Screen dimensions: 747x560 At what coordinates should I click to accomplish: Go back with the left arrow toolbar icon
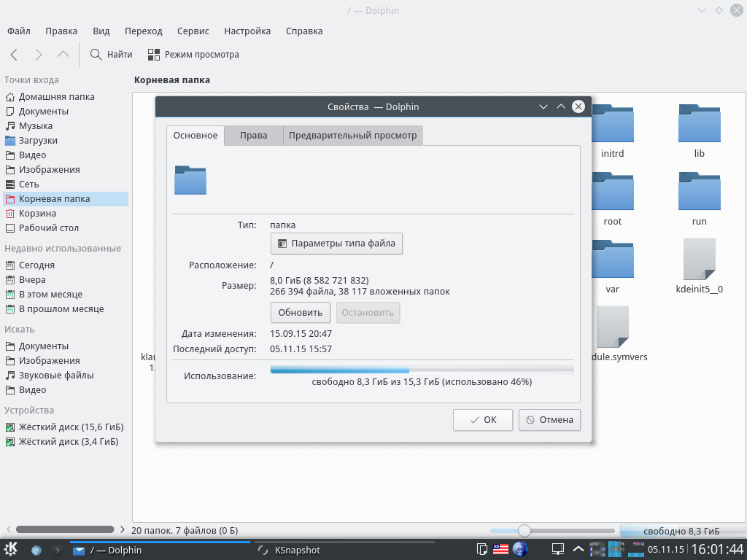tap(14, 55)
